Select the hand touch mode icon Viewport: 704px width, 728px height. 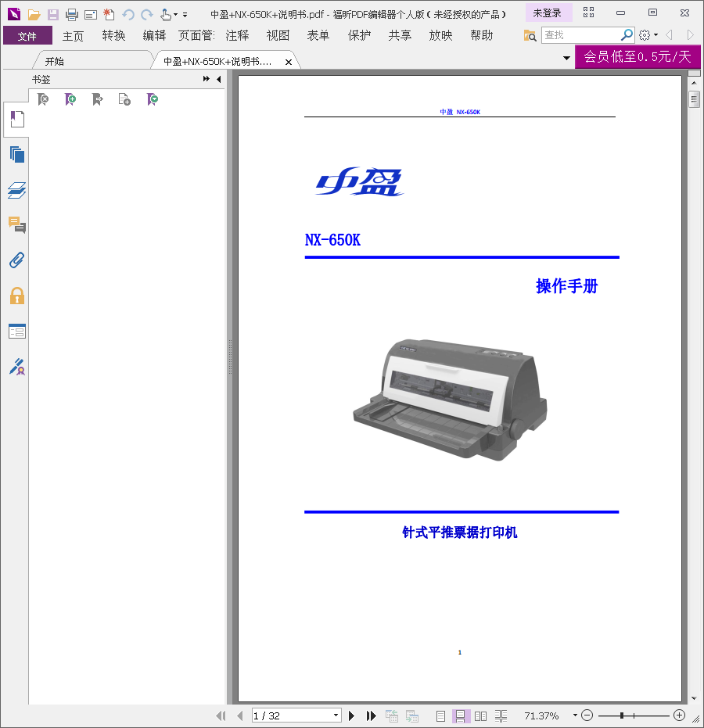pos(165,14)
